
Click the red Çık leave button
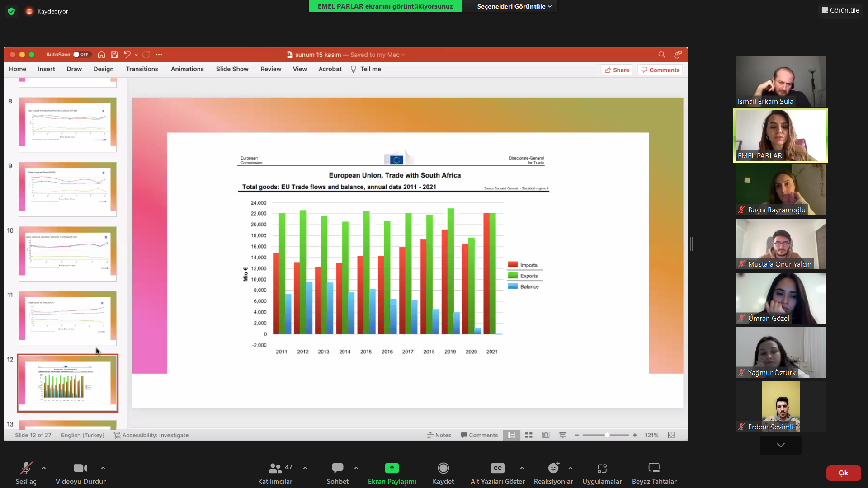click(843, 473)
